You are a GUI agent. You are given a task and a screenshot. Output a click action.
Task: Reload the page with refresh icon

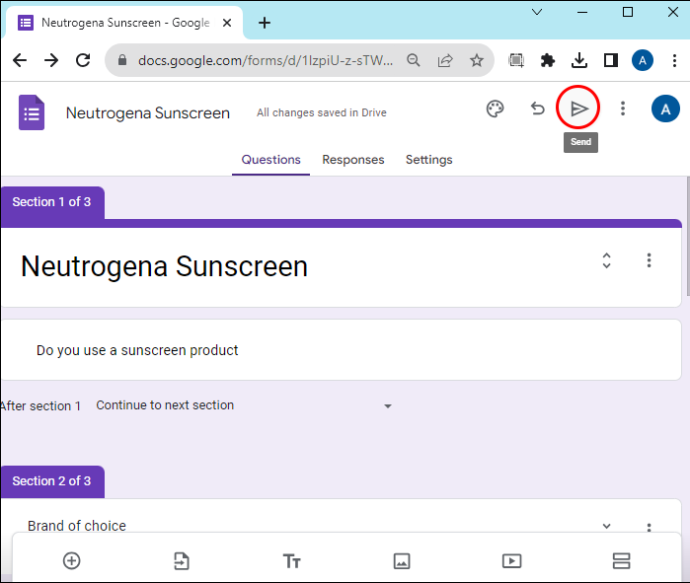click(x=83, y=60)
